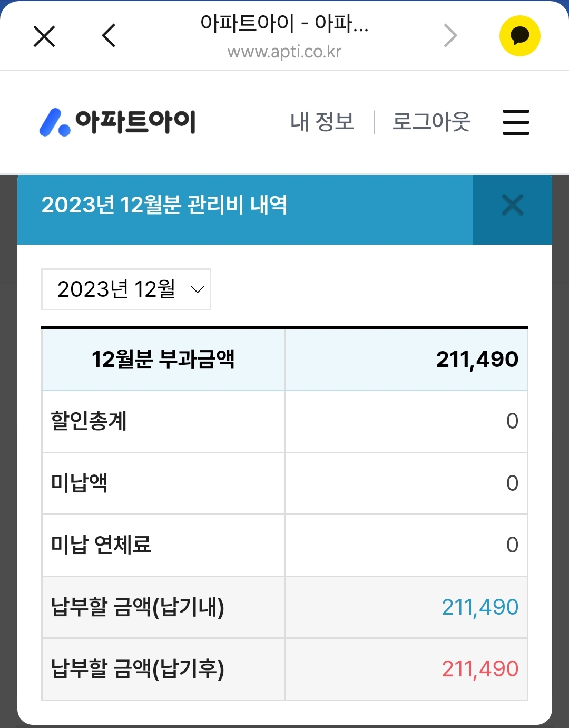The width and height of the screenshot is (569, 728).
Task: Click 로그아웃 link
Action: click(x=431, y=122)
